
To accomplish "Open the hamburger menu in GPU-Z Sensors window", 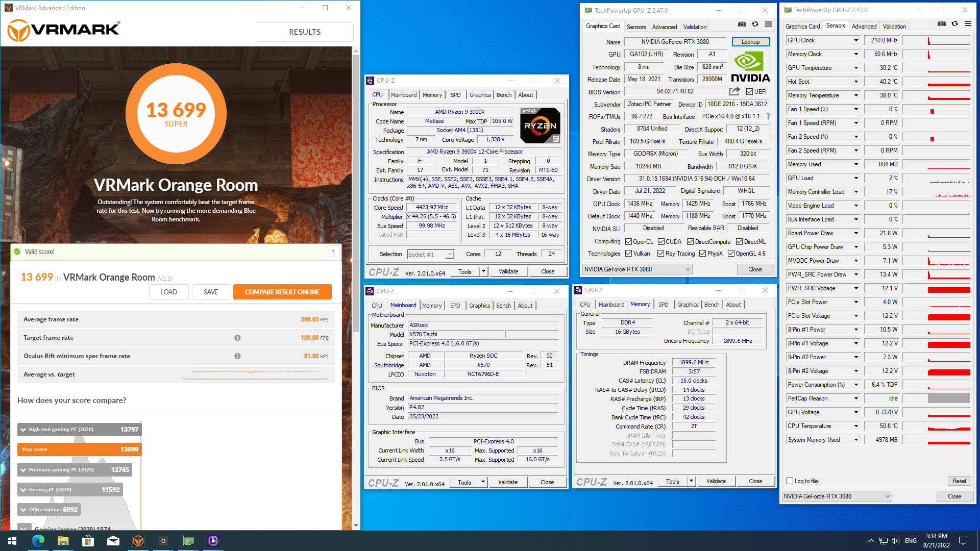I will pyautogui.click(x=968, y=24).
